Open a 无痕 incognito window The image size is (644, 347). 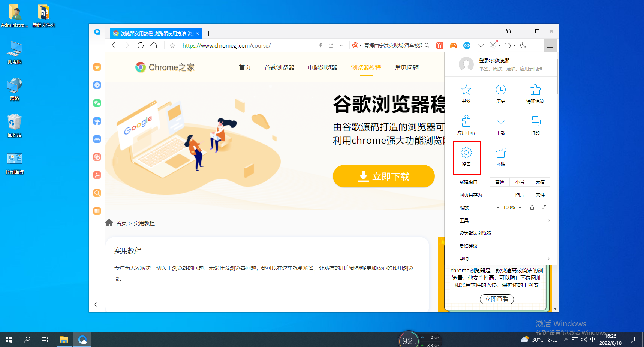tap(540, 182)
